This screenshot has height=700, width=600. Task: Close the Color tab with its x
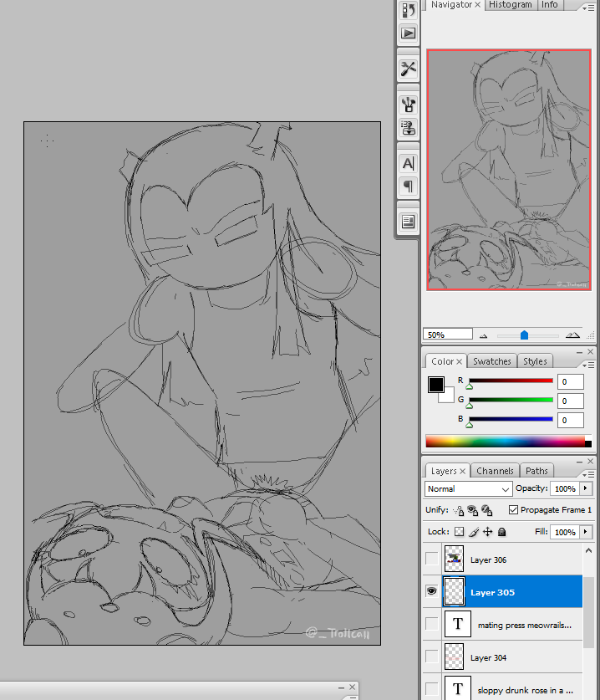point(459,361)
